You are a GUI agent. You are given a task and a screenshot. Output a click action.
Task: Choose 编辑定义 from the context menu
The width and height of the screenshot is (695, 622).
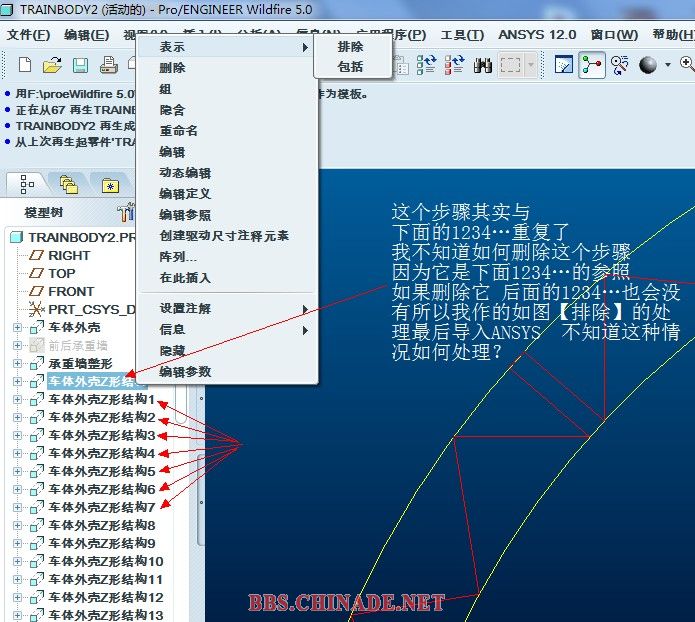(227, 194)
